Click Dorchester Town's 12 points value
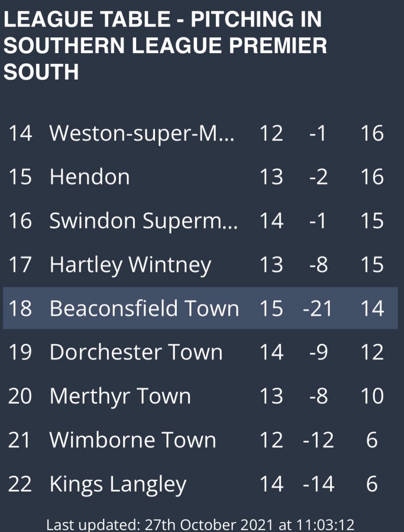 (372, 353)
